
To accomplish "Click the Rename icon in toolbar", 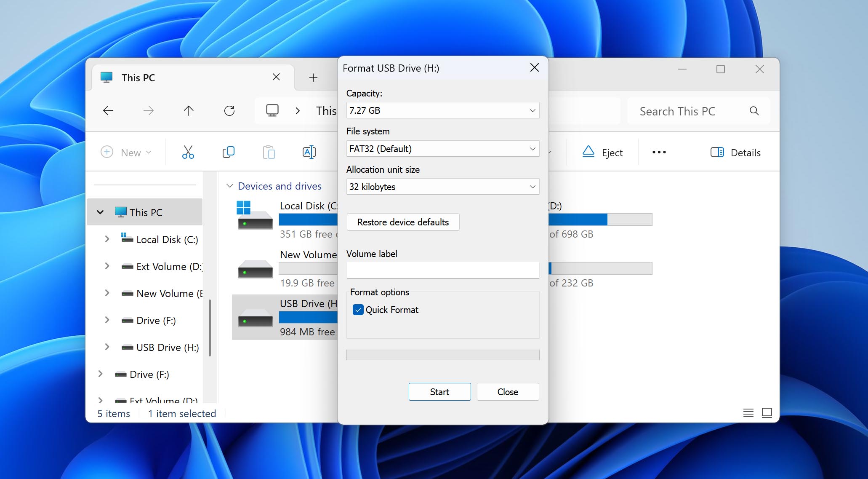I will (x=309, y=152).
